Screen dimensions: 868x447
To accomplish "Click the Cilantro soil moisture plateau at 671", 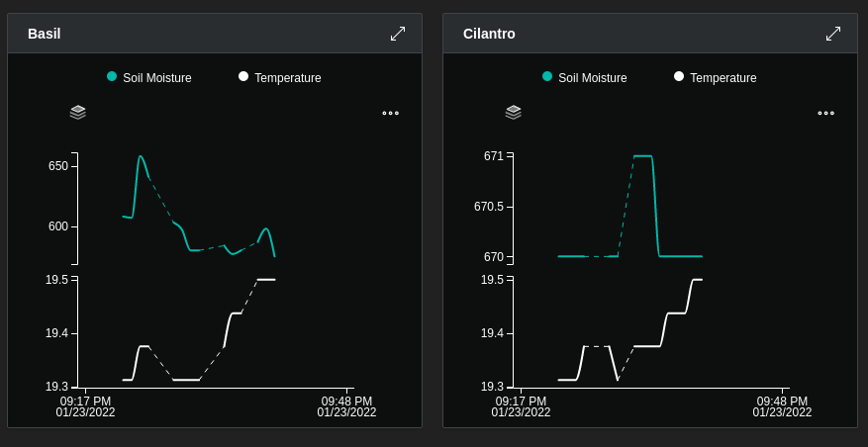I will 642,156.
